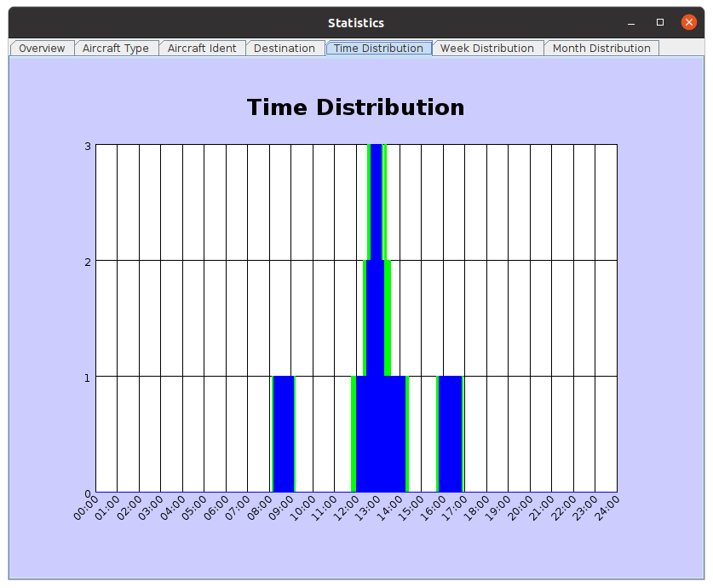Click the blue bar between 08:00 and 09:00
The width and height of the screenshot is (713, 588).
click(x=283, y=434)
